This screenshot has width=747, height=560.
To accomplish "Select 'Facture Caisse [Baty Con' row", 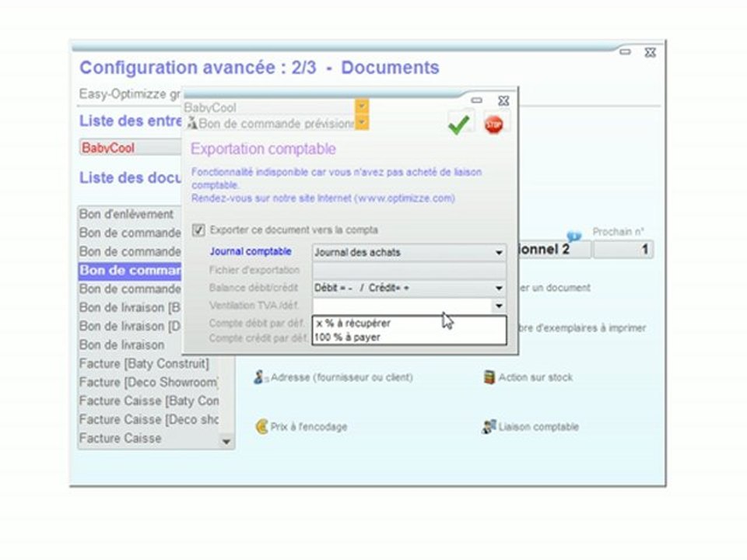I will click(148, 401).
